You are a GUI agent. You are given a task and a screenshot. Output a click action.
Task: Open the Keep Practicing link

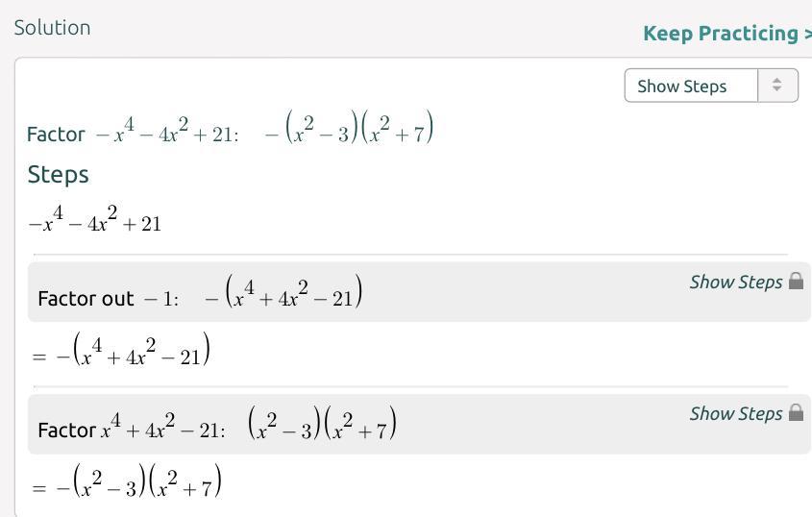point(721,34)
